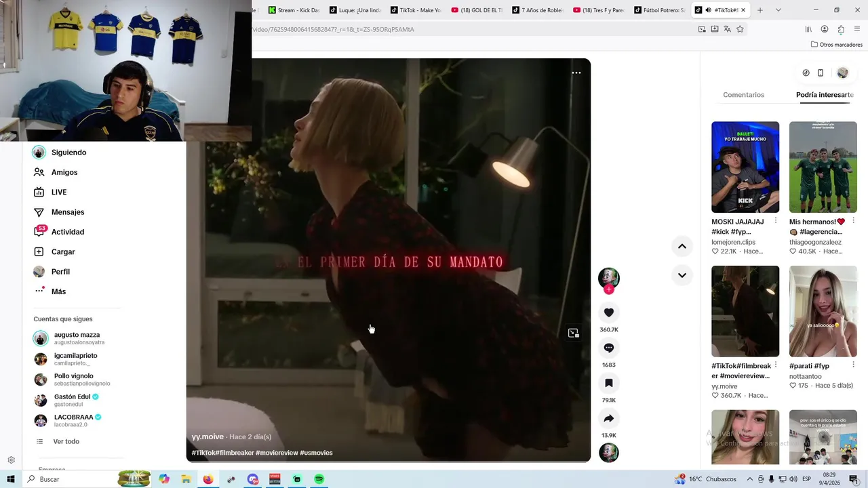Open Firefox hamburger menu
The width and height of the screenshot is (868, 488).
[858, 29]
